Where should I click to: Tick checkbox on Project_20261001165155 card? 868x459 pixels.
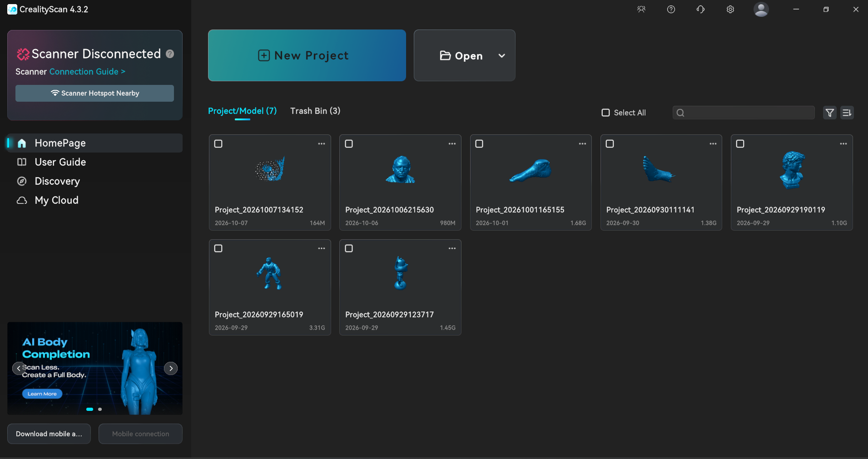coord(479,144)
